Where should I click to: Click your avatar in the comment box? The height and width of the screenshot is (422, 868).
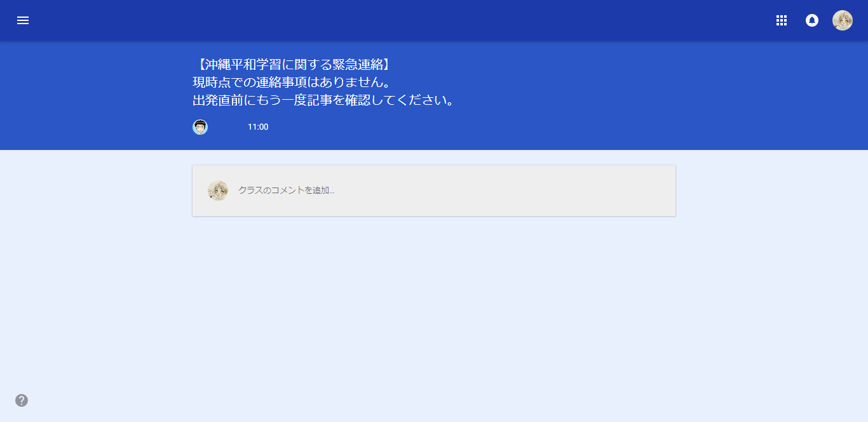coord(218,191)
